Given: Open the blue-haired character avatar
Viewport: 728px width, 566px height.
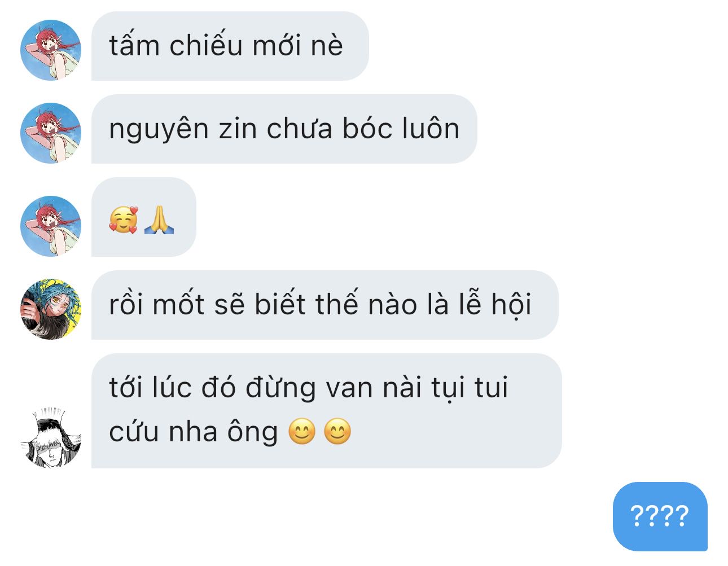Looking at the screenshot, I should click(51, 309).
